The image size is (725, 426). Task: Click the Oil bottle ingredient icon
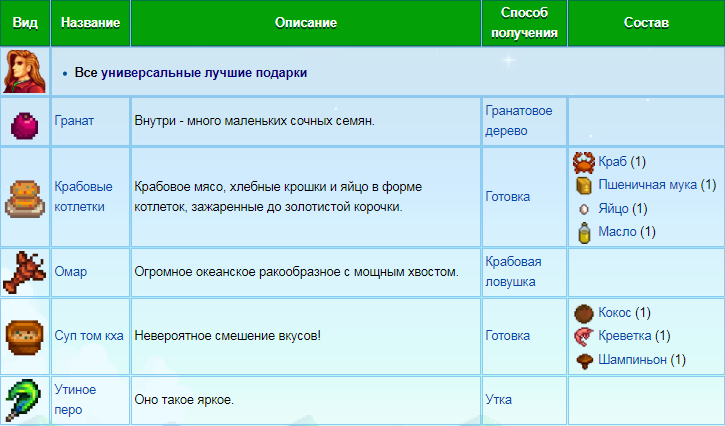point(584,232)
